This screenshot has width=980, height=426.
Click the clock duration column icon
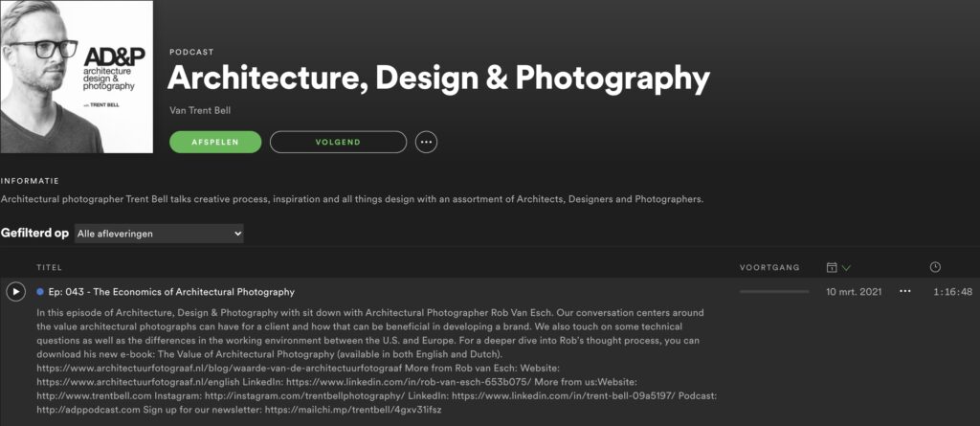click(x=935, y=267)
